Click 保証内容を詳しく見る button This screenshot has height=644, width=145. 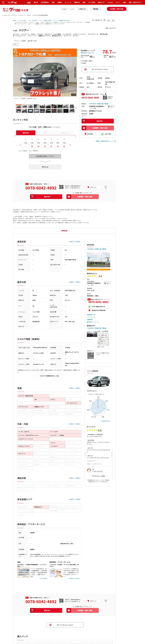[67, 544]
